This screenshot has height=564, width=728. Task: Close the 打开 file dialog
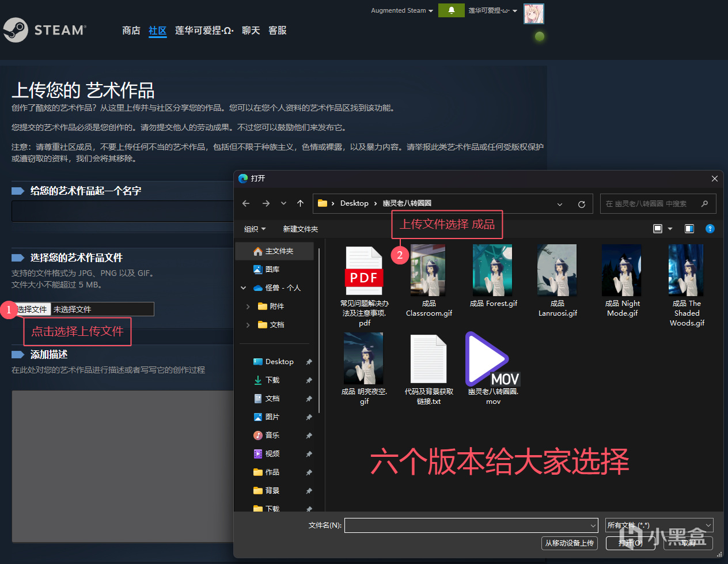714,179
